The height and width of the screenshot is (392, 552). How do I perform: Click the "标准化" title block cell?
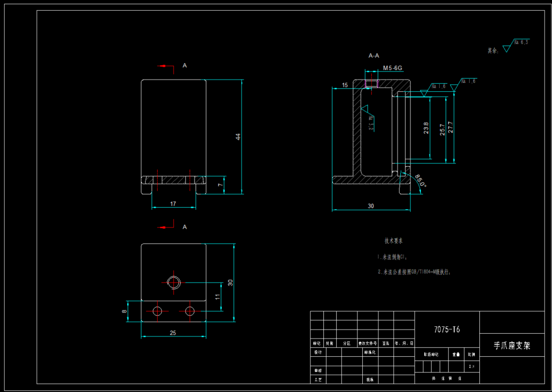370,352
